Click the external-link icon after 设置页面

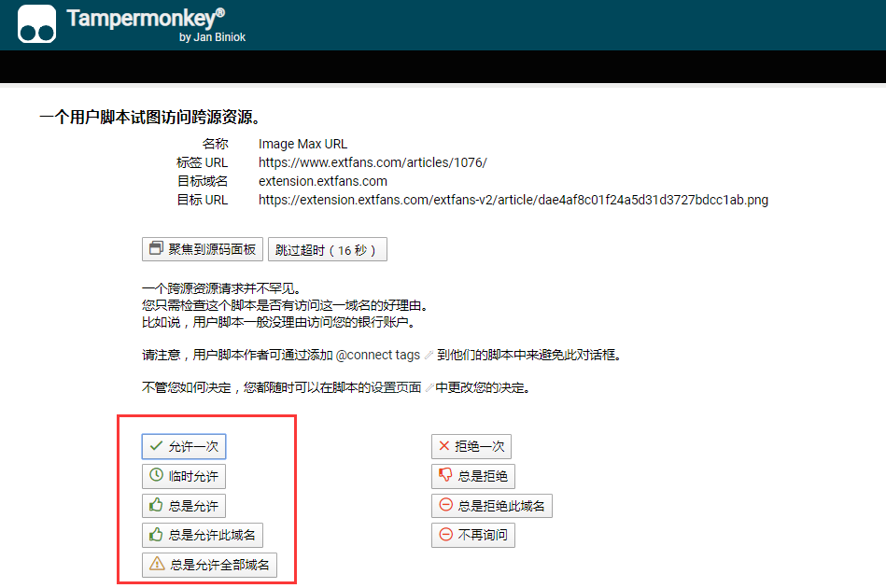pos(429,388)
